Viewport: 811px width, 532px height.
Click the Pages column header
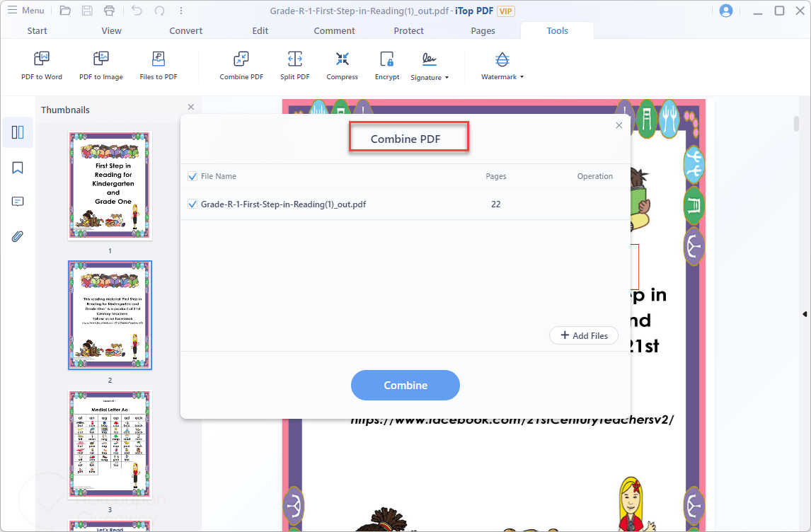(495, 176)
